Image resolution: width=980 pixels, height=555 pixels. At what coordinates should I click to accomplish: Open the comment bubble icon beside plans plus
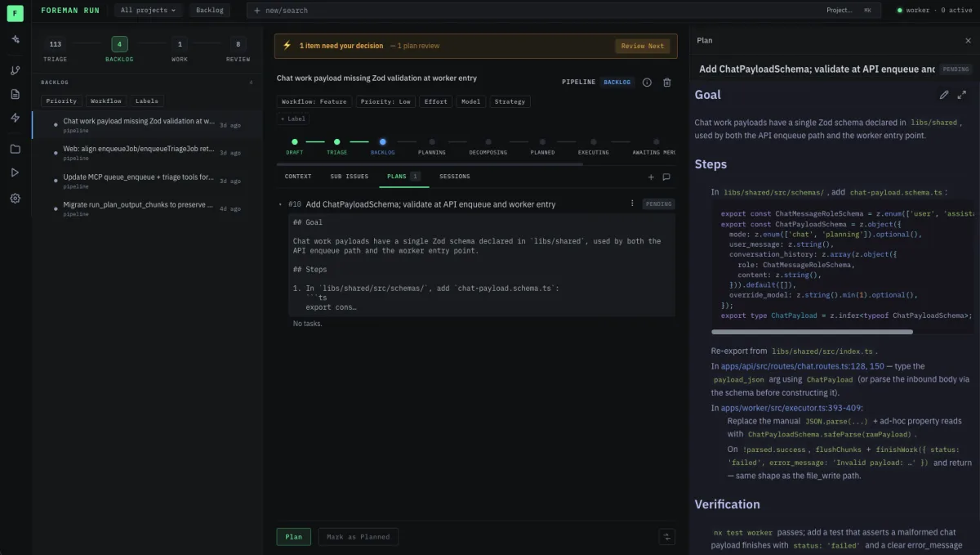pyautogui.click(x=666, y=177)
